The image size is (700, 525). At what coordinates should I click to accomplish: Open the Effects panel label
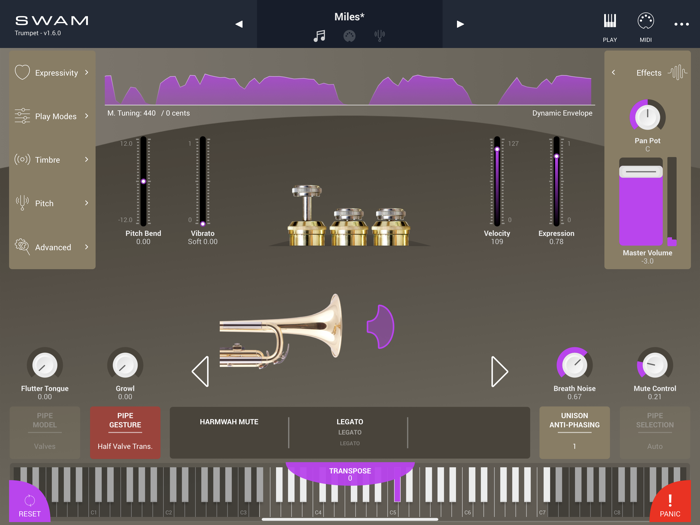(x=649, y=73)
